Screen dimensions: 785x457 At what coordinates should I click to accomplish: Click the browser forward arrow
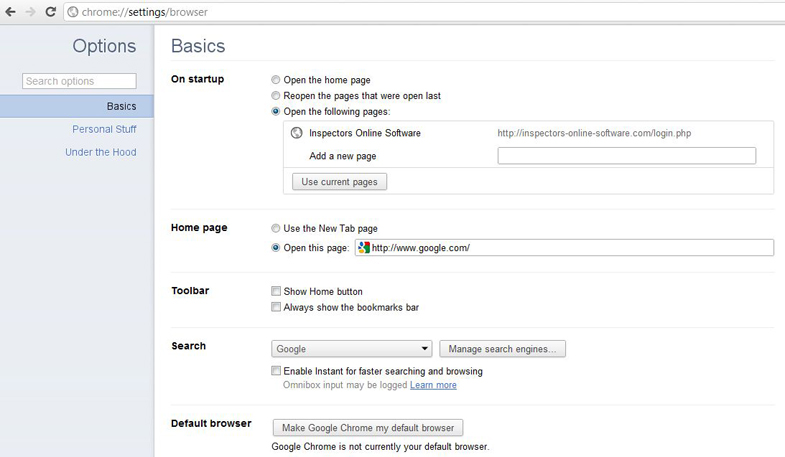pyautogui.click(x=31, y=12)
